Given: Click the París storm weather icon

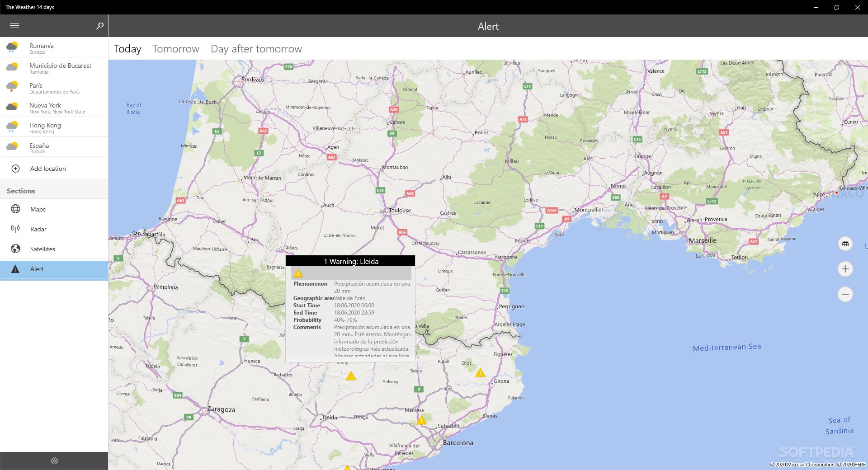Looking at the screenshot, I should coord(12,87).
